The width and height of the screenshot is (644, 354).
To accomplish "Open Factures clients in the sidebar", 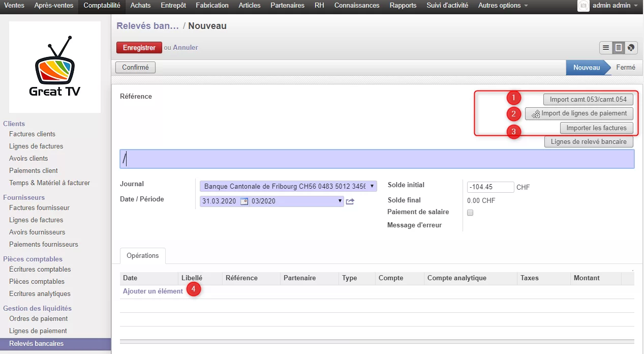I will pyautogui.click(x=32, y=134).
